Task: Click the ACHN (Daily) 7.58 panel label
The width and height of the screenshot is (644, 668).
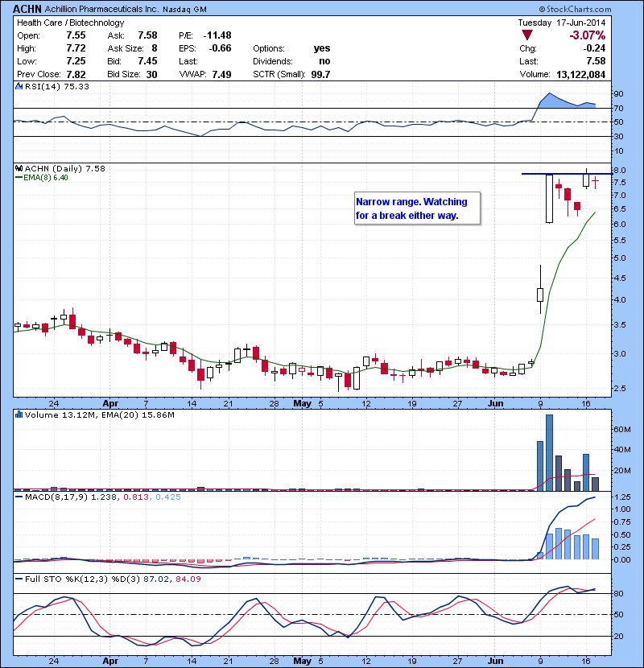Action: (64, 169)
